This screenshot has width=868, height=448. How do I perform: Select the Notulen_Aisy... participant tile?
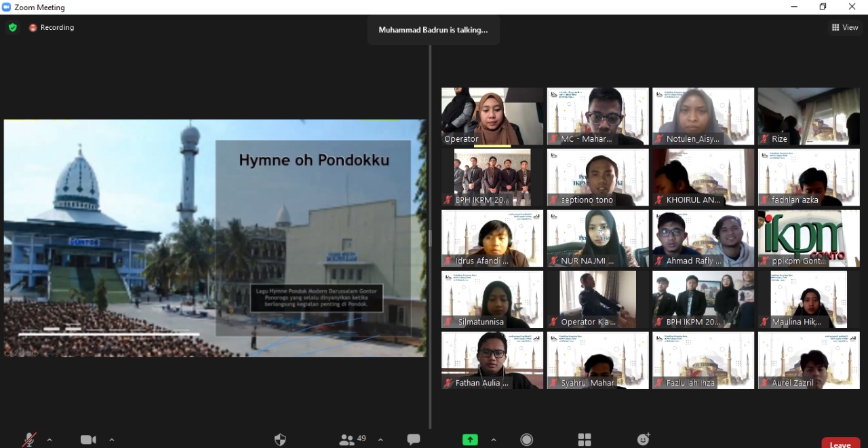coord(703,116)
